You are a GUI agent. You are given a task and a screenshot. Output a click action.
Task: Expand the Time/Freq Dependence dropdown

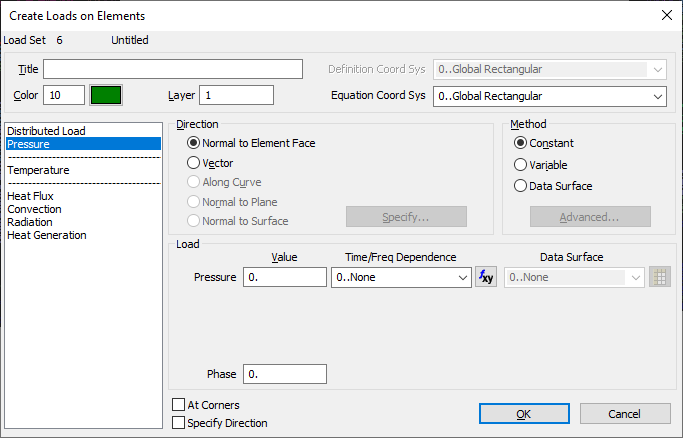400,277
